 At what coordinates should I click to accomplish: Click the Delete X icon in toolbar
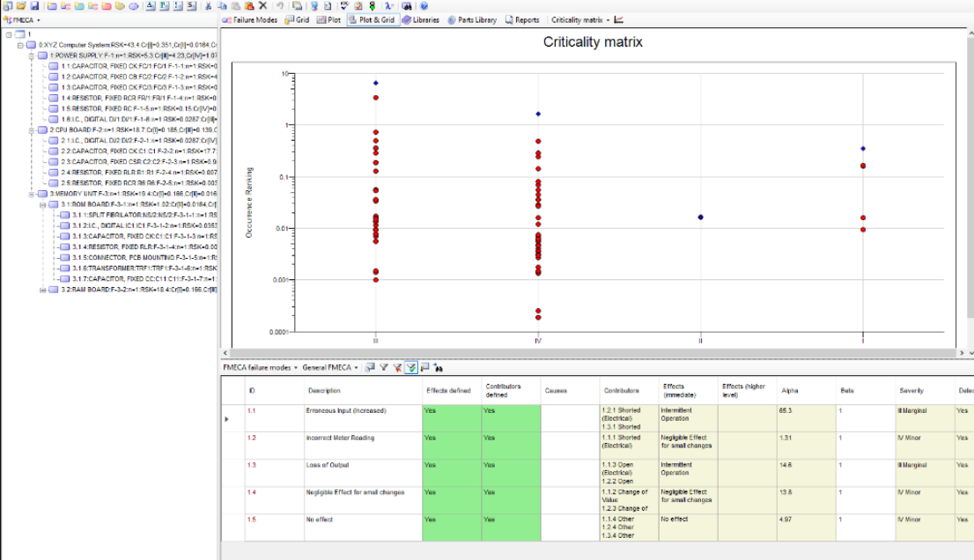coord(262,5)
